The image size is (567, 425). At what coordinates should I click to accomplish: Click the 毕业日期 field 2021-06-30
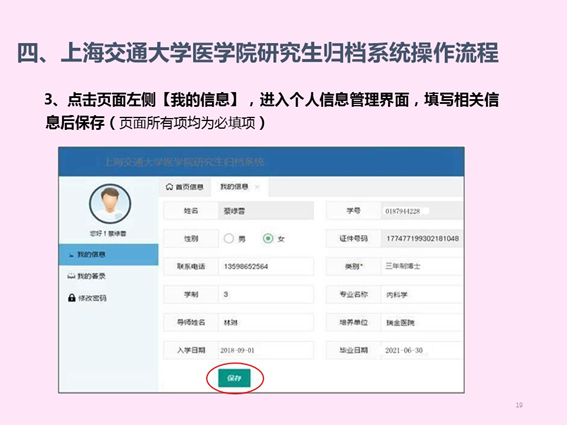422,350
